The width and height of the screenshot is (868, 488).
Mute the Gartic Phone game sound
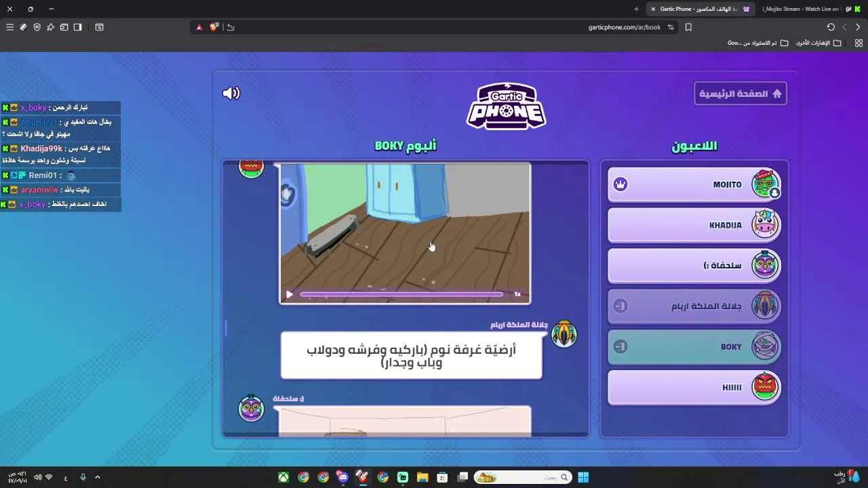coord(231,94)
